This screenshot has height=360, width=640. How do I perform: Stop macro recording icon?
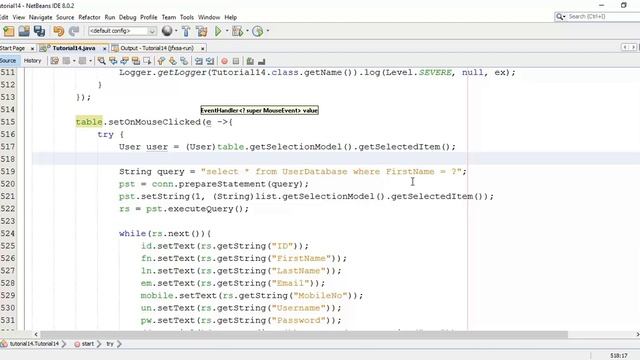click(236, 61)
